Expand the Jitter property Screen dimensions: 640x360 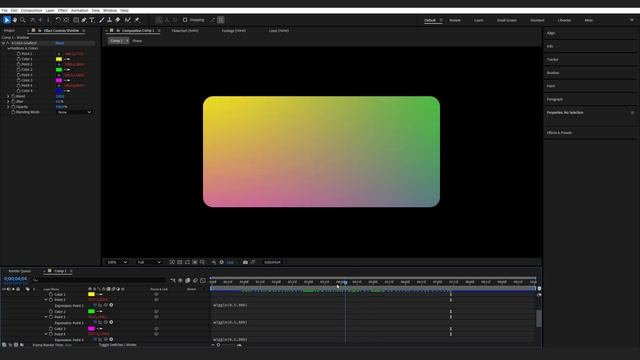pos(8,101)
